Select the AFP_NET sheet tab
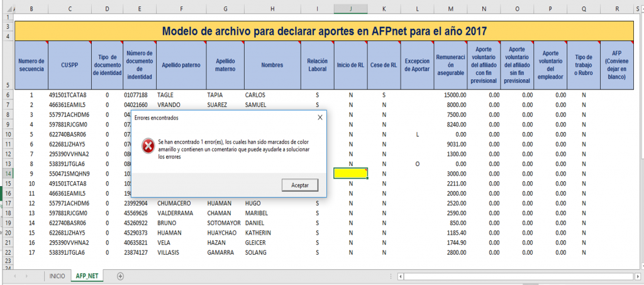Viewport: 644px width, 285px height. 87,276
